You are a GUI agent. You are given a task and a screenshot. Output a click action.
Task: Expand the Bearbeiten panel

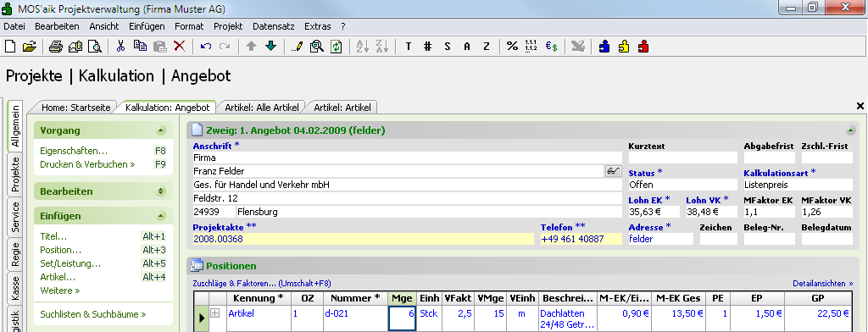pos(160,191)
